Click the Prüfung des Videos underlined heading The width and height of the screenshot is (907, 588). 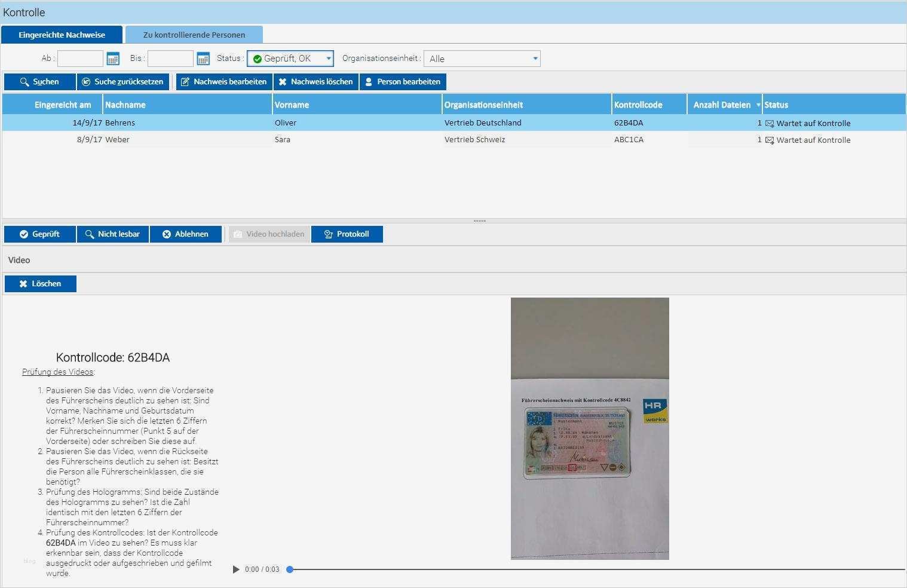tap(58, 372)
